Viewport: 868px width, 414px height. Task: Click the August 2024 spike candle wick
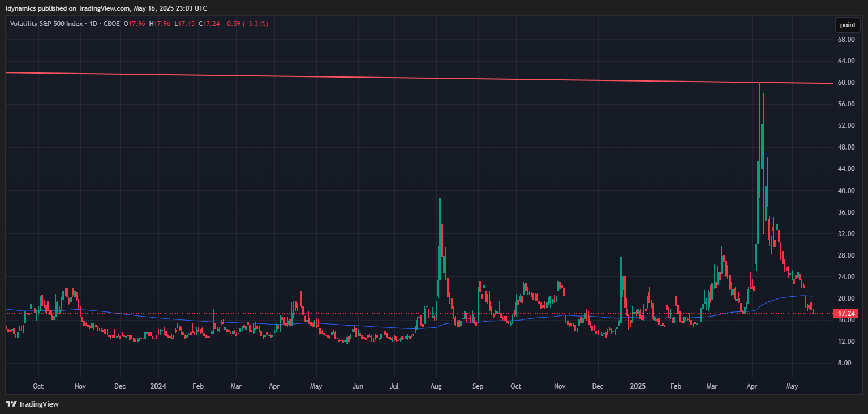pos(440,125)
